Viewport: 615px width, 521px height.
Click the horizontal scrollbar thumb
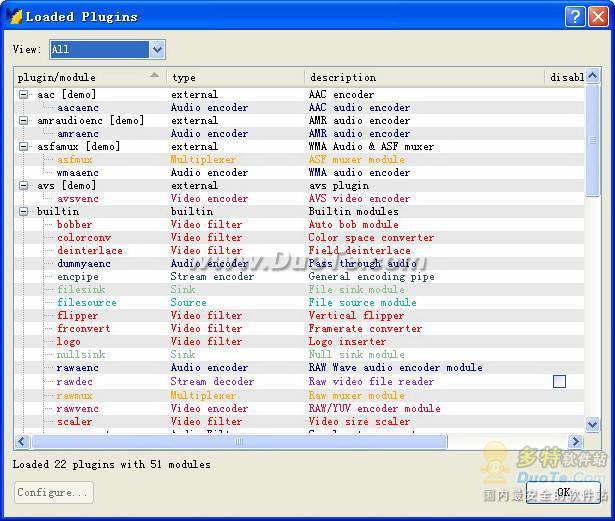coord(239,441)
